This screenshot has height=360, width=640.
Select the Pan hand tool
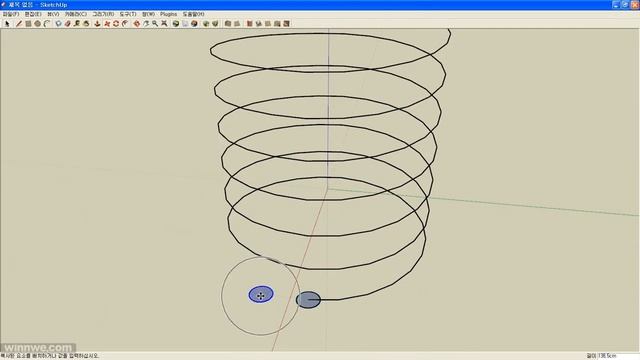pos(146,24)
